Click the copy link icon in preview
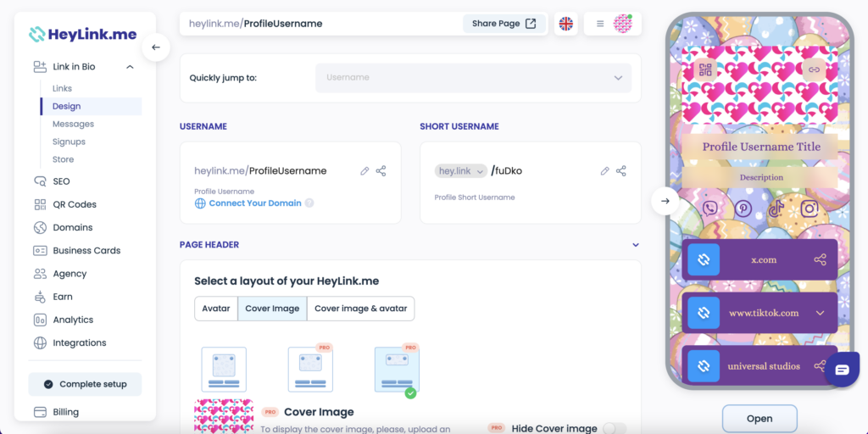868x434 pixels. (814, 70)
